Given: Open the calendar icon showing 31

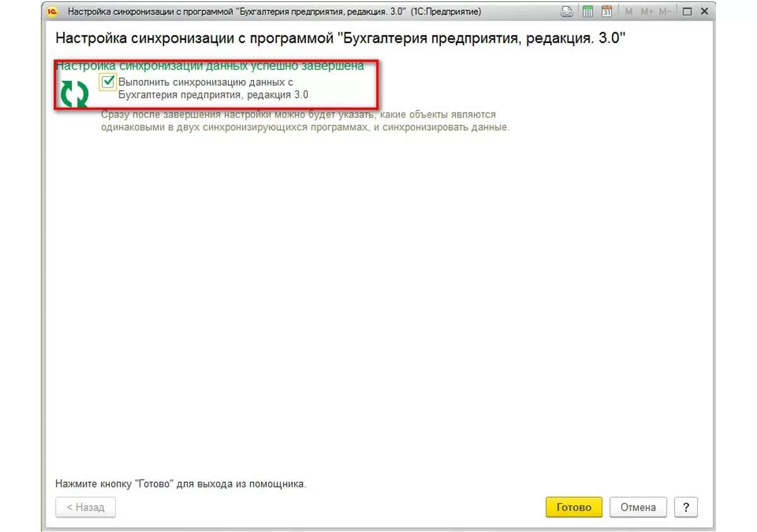Looking at the screenshot, I should coord(606,11).
